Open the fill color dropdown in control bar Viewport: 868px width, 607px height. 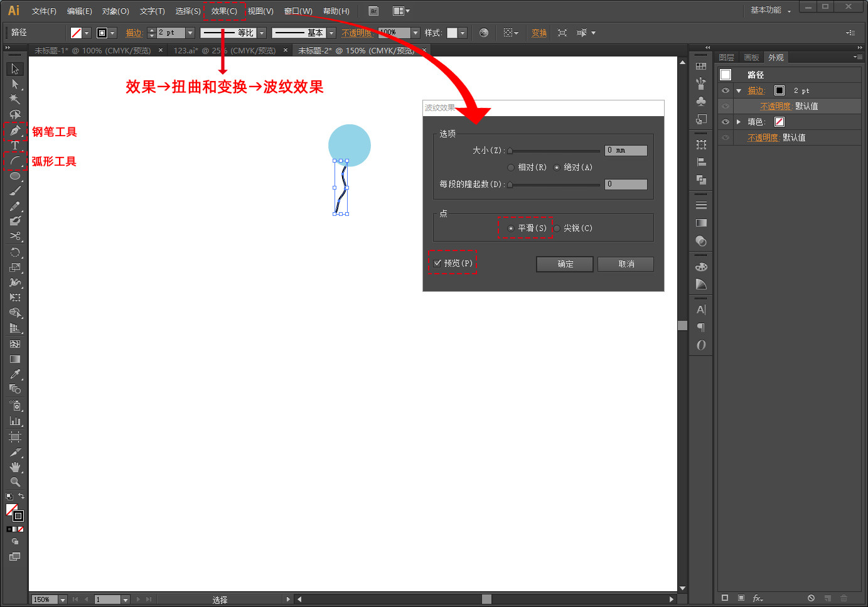[87, 33]
